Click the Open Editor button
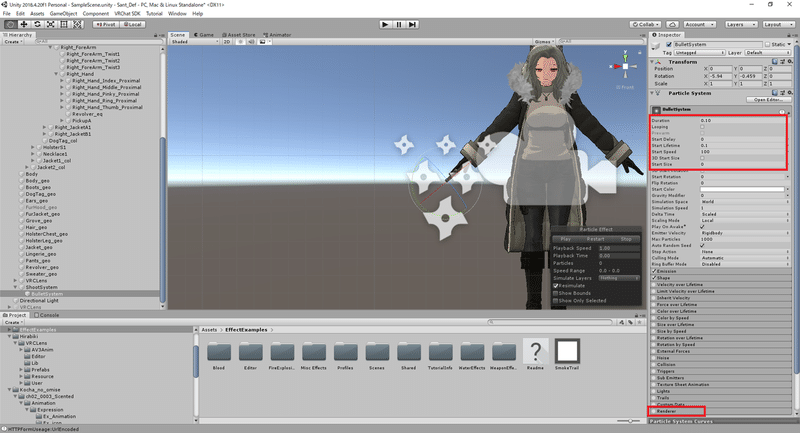This screenshot has width=800, height=433. 768,100
